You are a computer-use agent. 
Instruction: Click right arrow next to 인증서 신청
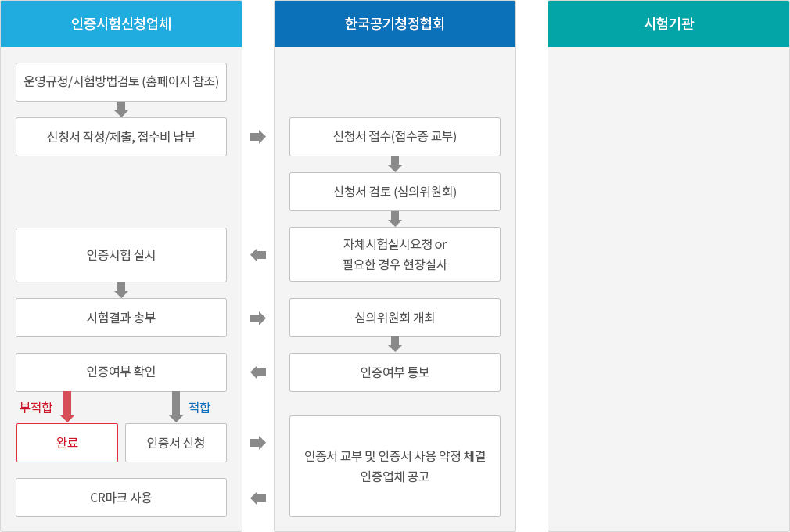point(258,443)
